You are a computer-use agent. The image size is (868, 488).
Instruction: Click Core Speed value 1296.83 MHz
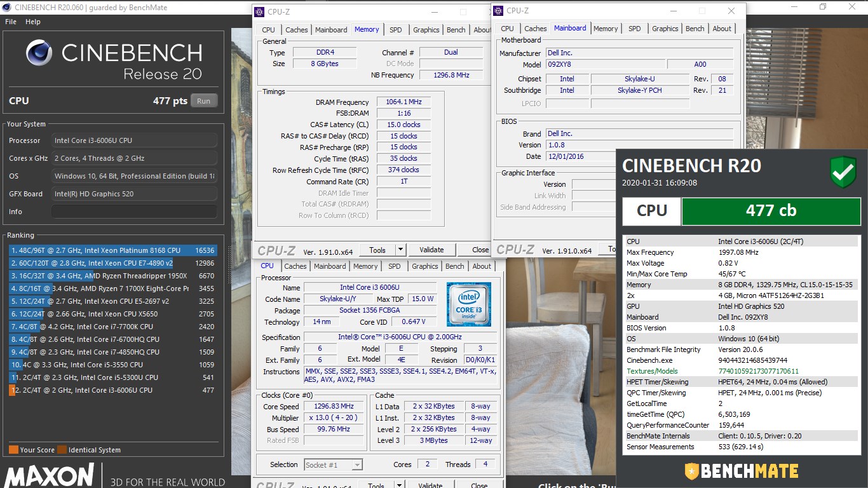pyautogui.click(x=335, y=407)
